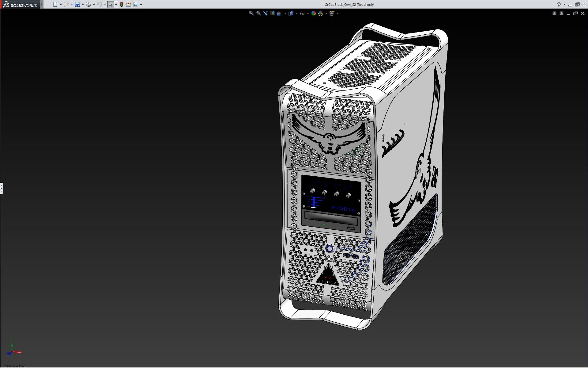
Task: Open the Help question mark menu
Action: click(559, 5)
